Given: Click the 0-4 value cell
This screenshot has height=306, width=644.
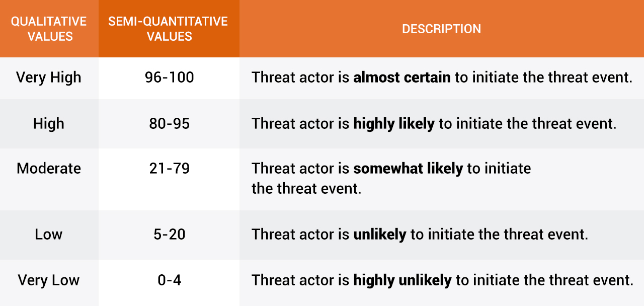Looking at the screenshot, I should 169,280.
